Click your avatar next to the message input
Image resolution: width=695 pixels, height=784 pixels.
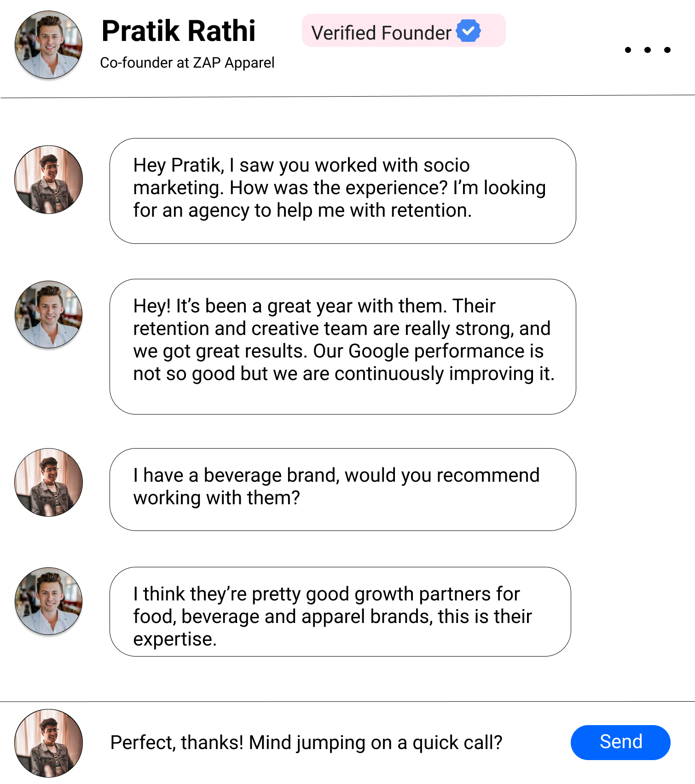tap(48, 743)
